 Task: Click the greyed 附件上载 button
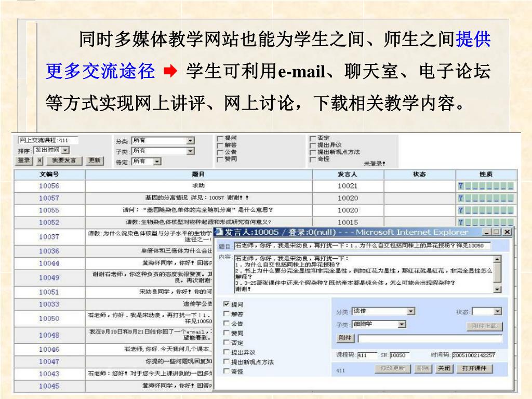(x=485, y=326)
